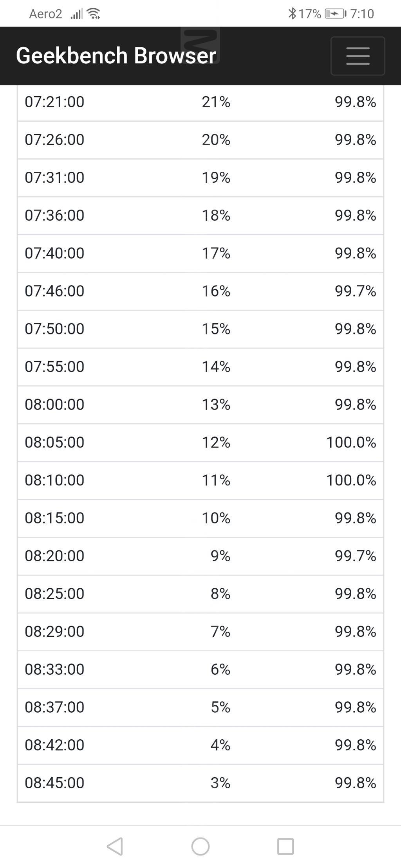Open recent apps with square button
The width and height of the screenshot is (401, 868).
pos(285,846)
